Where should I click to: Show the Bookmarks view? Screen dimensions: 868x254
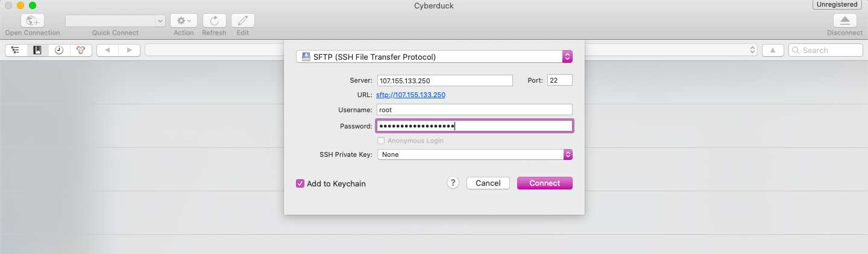tap(37, 51)
